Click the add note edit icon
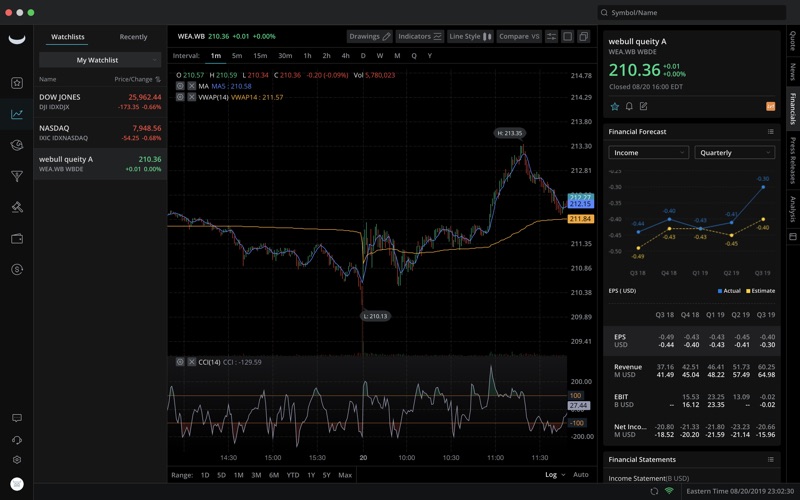The height and width of the screenshot is (500, 800). point(643,106)
